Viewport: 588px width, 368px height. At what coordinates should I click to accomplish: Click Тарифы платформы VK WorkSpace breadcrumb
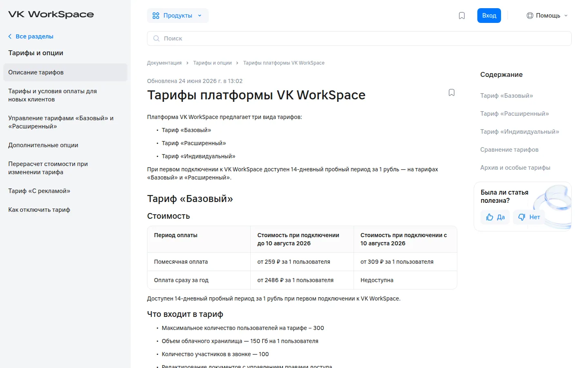[284, 63]
